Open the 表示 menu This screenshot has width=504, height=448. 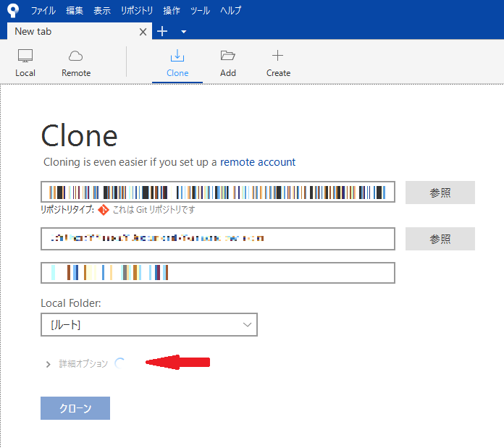pyautogui.click(x=102, y=11)
